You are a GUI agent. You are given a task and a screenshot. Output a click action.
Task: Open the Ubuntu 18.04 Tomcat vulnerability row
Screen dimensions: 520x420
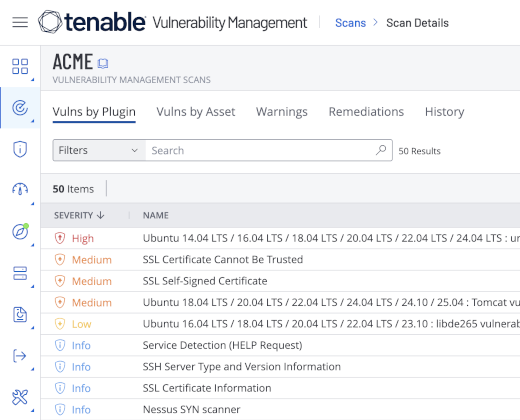point(280,302)
